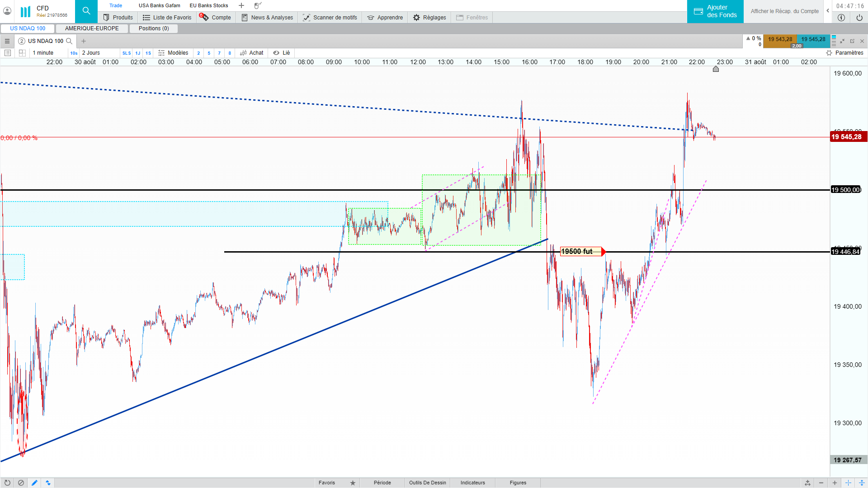
Task: Open the USA Banks Gafam workspace tab
Action: pos(159,5)
